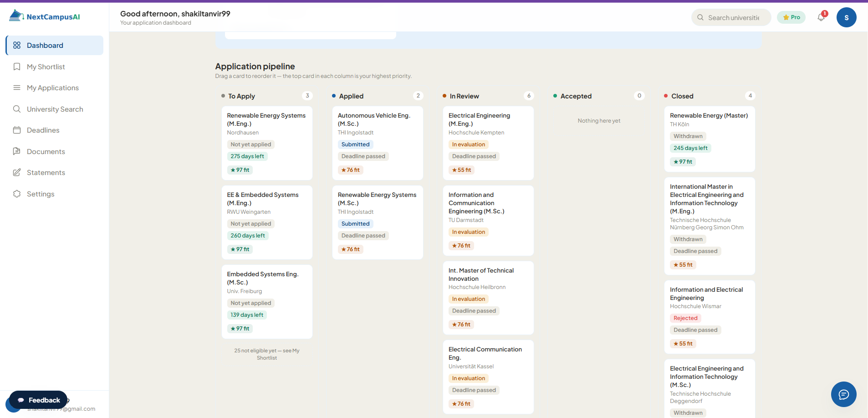
Task: Open Int. Master of Technical Innovation card
Action: tap(488, 298)
